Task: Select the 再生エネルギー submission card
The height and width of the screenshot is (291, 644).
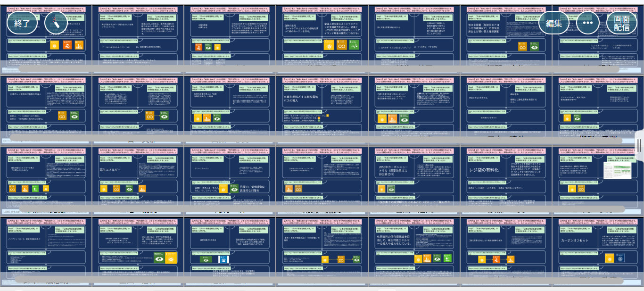Action: coord(137,180)
